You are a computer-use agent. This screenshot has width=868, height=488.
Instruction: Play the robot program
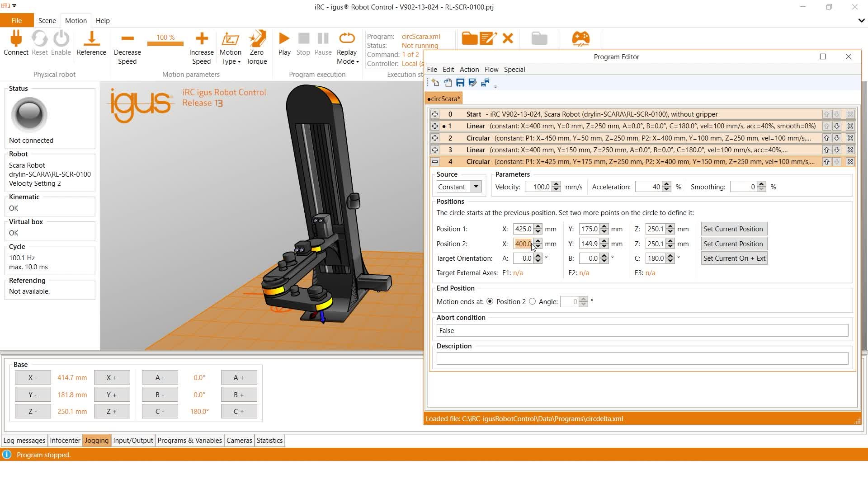284,38
